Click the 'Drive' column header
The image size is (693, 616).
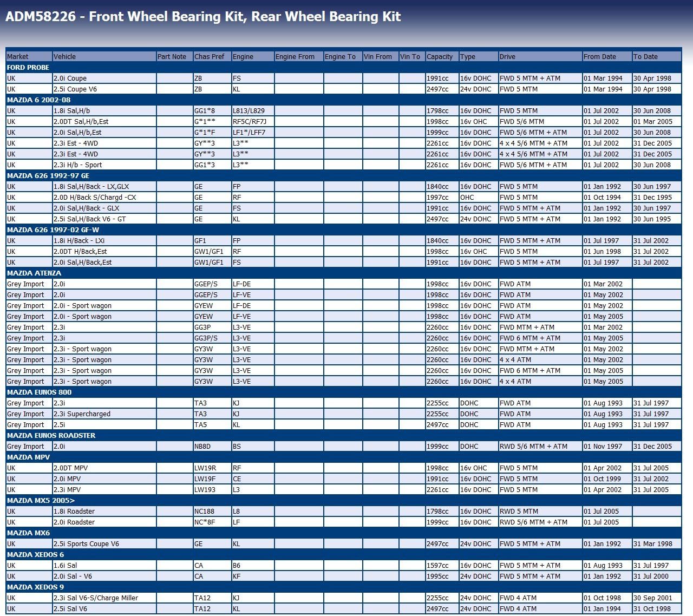pyautogui.click(x=540, y=56)
